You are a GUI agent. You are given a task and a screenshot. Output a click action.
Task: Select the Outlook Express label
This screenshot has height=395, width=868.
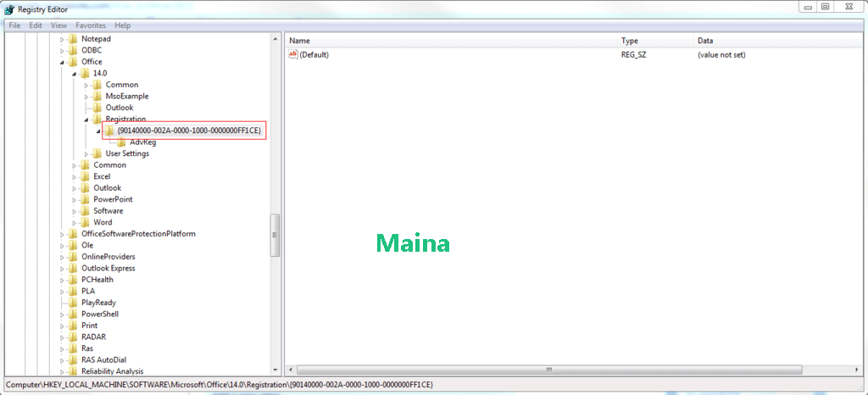tap(108, 269)
